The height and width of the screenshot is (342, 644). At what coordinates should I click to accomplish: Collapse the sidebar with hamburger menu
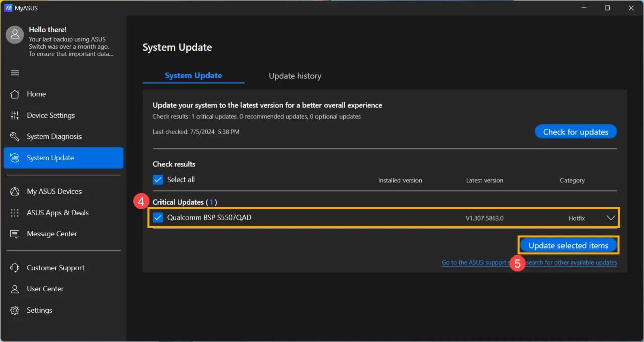pyautogui.click(x=15, y=73)
